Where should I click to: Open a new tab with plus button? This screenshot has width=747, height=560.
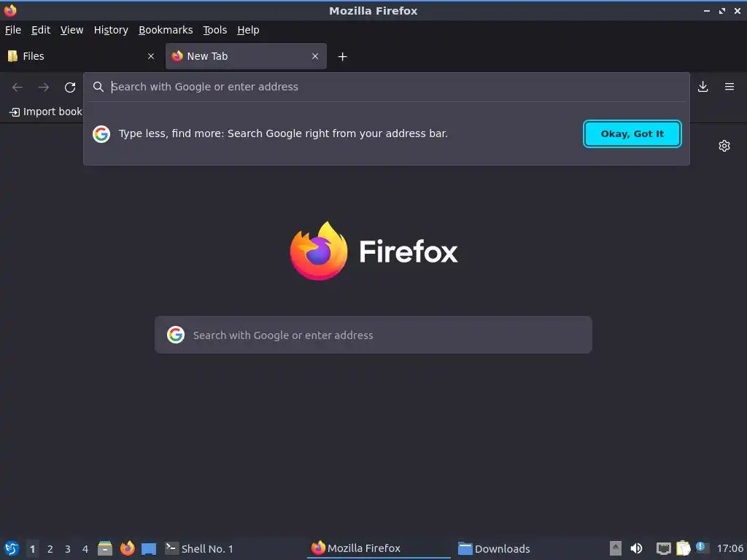pyautogui.click(x=342, y=57)
